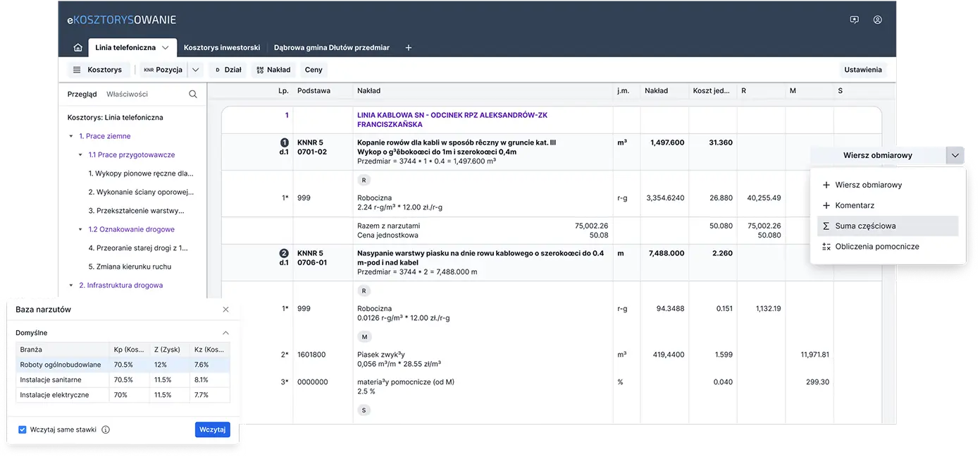Click the Wiersz obmiarowy split button

(877, 155)
